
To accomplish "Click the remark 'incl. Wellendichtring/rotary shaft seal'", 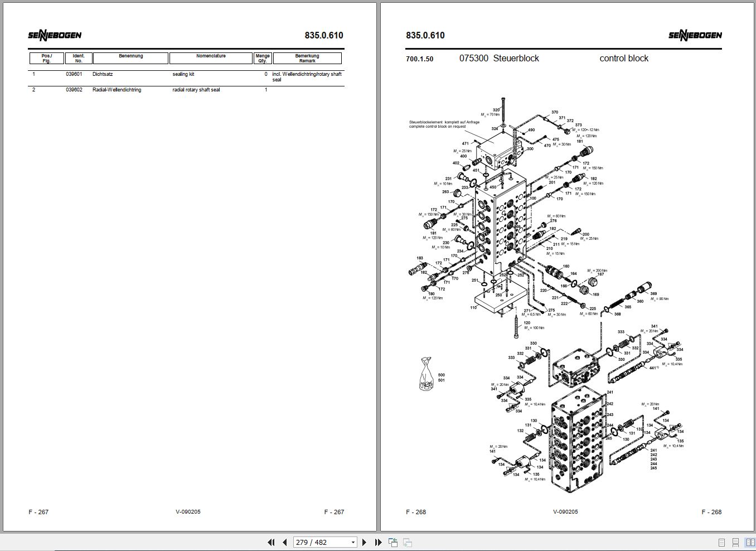I will [x=307, y=77].
